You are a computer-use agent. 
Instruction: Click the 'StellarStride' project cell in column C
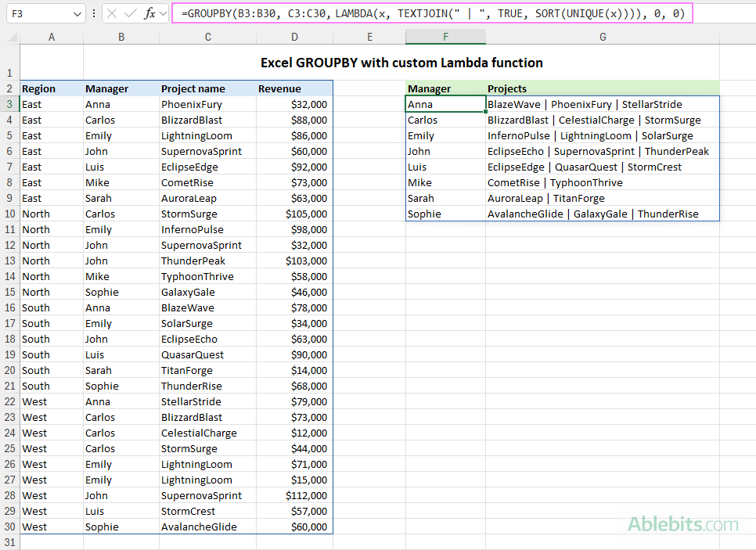point(208,401)
